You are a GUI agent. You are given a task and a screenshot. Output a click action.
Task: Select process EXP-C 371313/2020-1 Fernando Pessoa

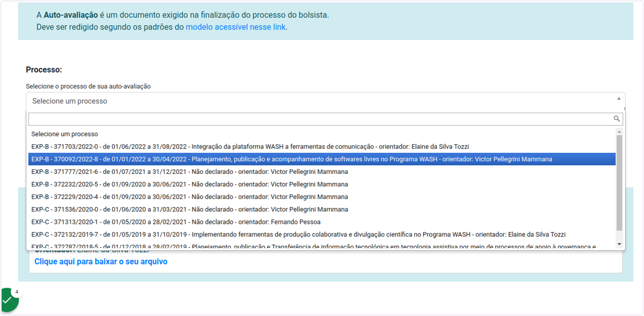coord(321,222)
